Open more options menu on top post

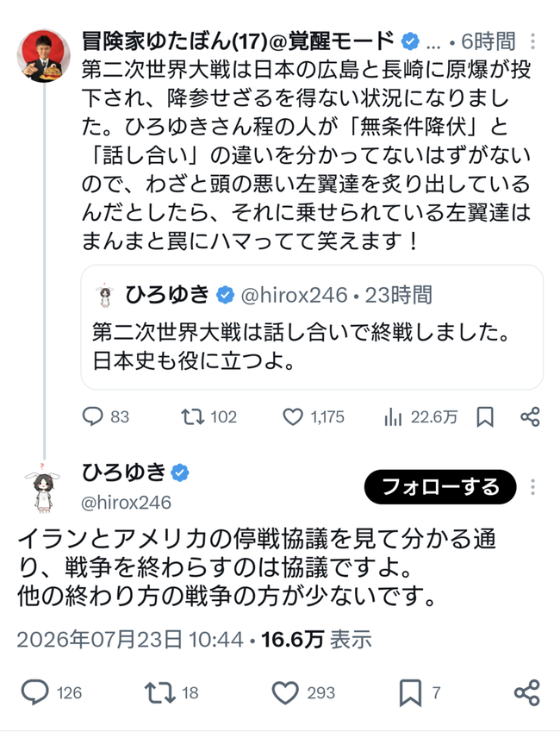click(x=532, y=41)
